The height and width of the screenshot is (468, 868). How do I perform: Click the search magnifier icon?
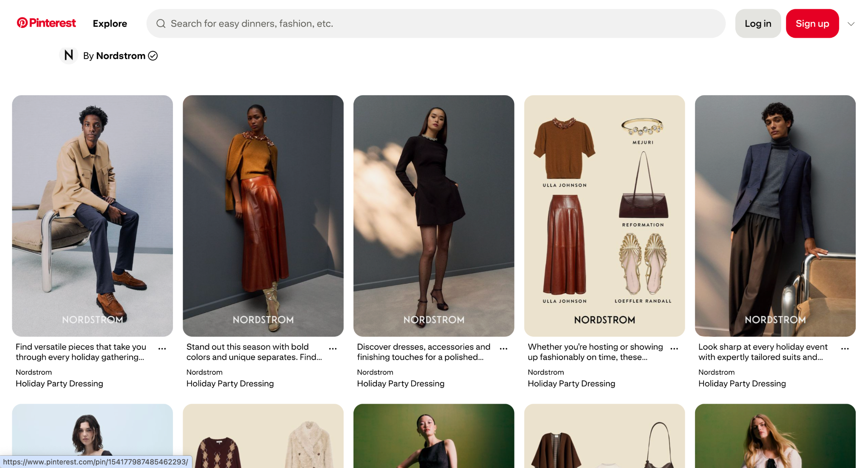[x=161, y=24]
